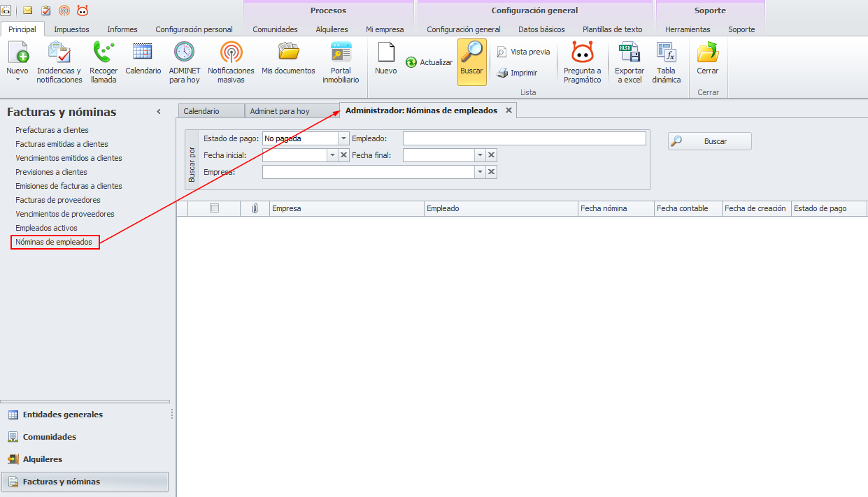
Task: Switch to the Informes ribbon tab
Action: click(122, 29)
